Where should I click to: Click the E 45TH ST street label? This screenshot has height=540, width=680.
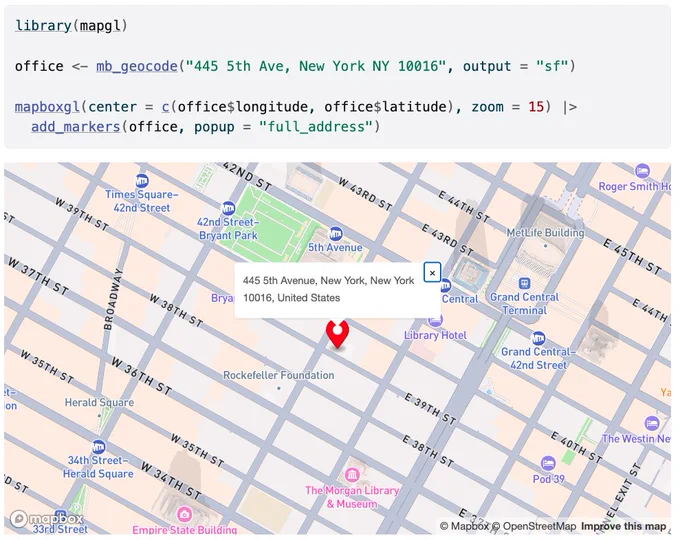(x=632, y=256)
